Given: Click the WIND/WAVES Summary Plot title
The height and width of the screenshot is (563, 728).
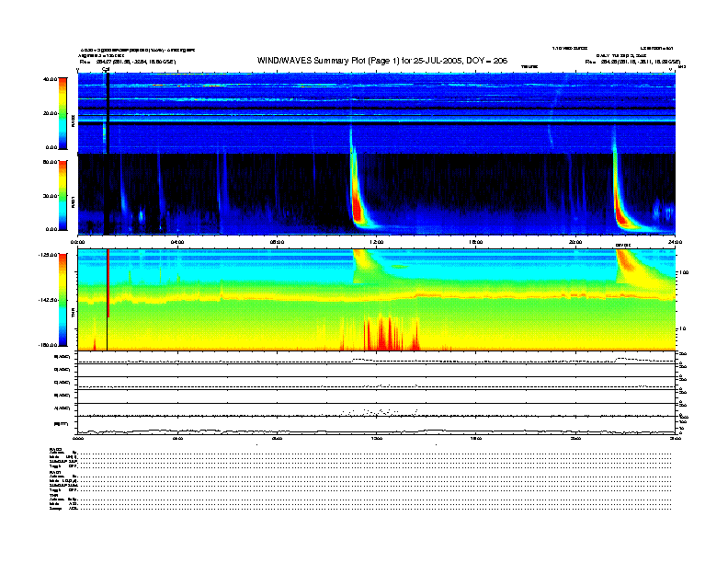Looking at the screenshot, I should 382,61.
